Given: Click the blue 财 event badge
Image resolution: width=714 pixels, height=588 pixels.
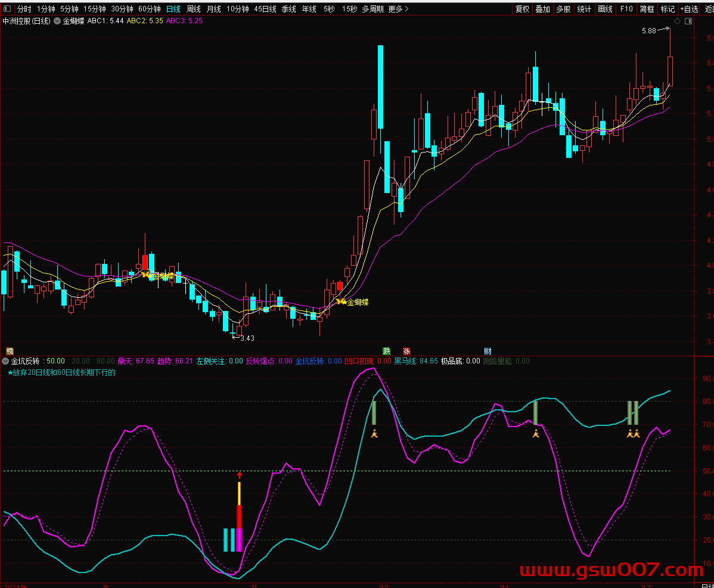Looking at the screenshot, I should 488,351.
